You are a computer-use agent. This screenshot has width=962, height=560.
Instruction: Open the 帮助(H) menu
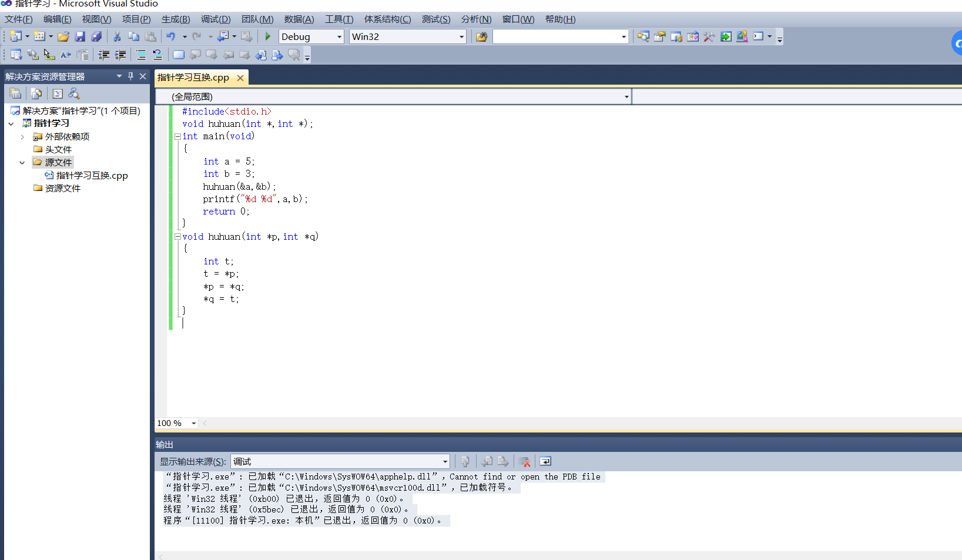[x=560, y=19]
